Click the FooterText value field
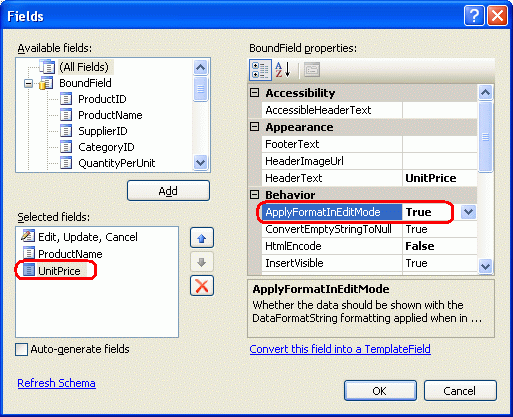Screen dimensions: 513x417 440,144
